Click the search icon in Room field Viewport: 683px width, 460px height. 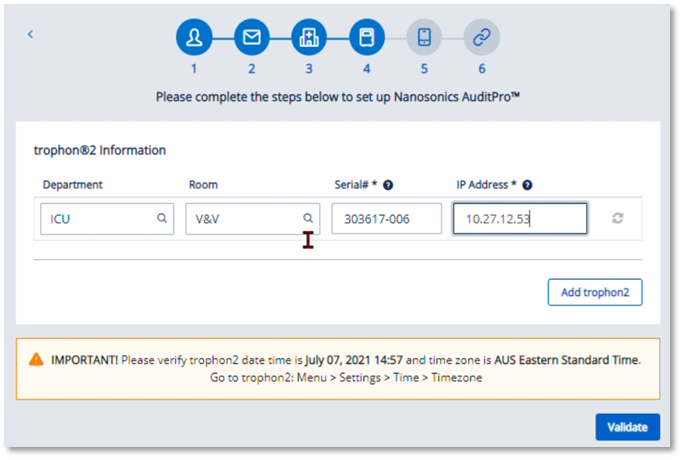coord(308,218)
